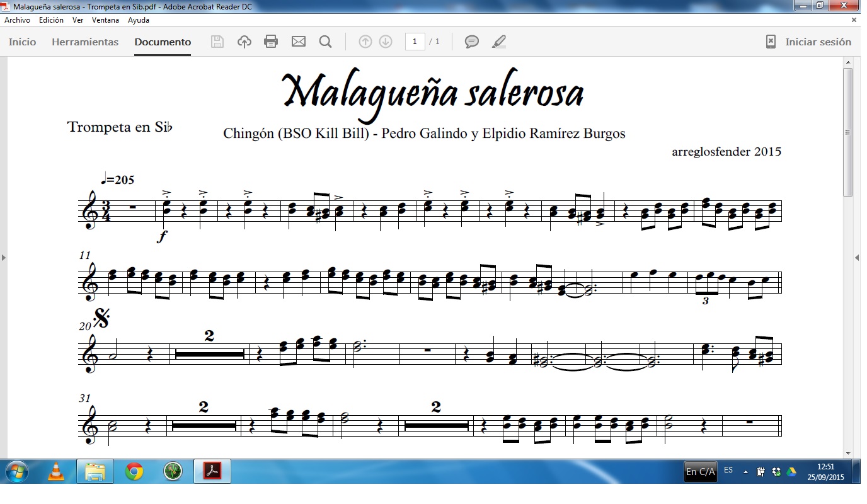Close the document with menu bar X
This screenshot has width=867, height=504.
coord(854,20)
